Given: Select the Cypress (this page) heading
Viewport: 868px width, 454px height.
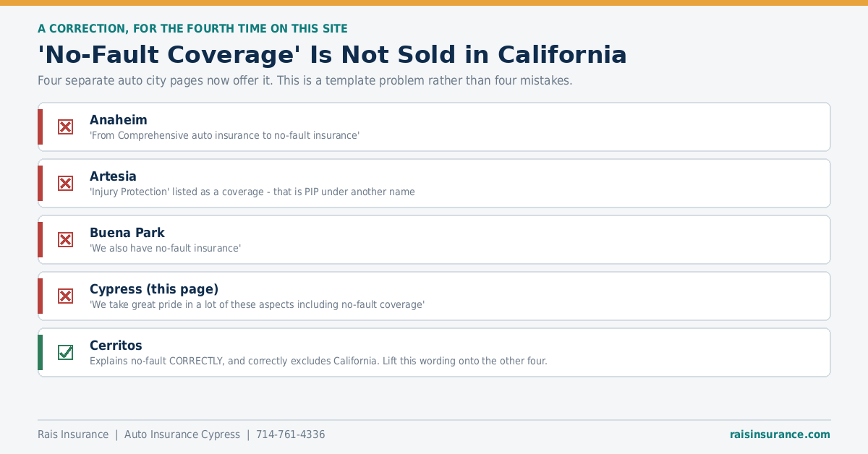Looking at the screenshot, I should point(154,289).
